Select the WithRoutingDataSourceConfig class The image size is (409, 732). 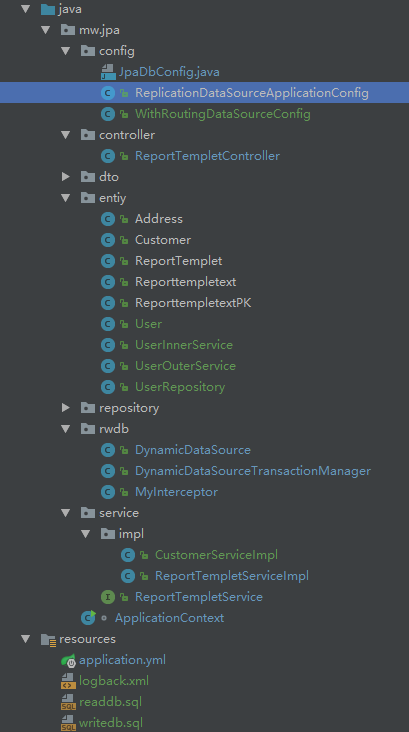223,114
